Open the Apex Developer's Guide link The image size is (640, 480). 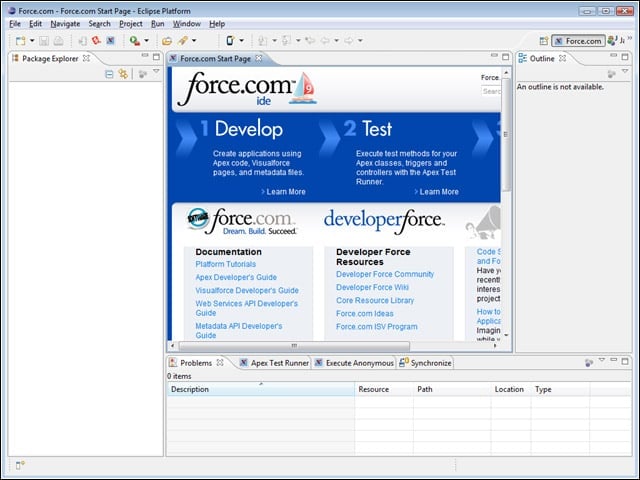(x=236, y=277)
